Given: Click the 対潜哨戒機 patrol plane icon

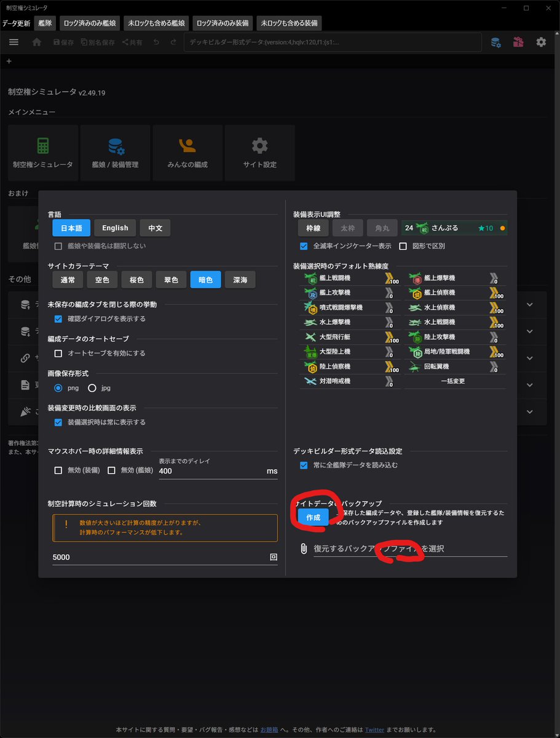Looking at the screenshot, I should (x=309, y=381).
